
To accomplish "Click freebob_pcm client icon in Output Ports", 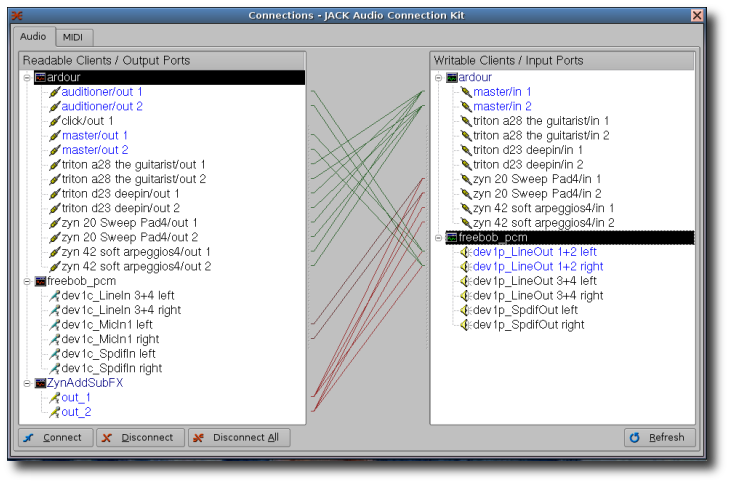I will pyautogui.click(x=41, y=282).
